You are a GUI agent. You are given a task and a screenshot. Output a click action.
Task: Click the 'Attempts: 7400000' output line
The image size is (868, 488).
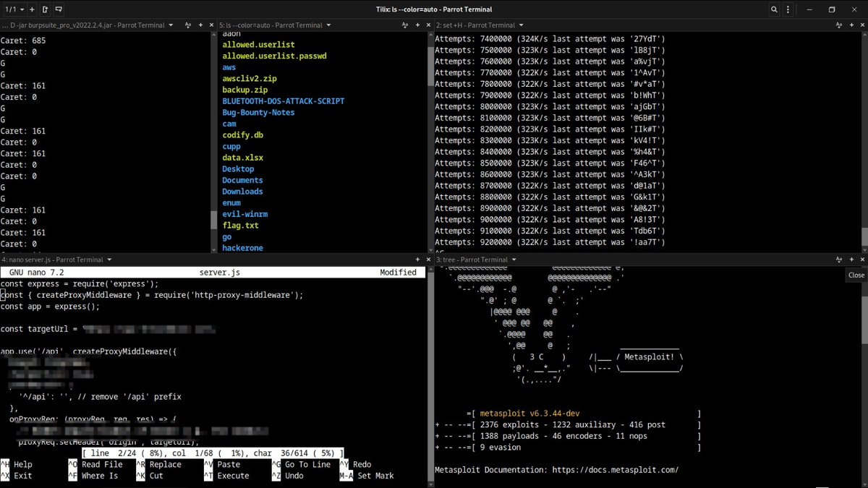pos(550,38)
